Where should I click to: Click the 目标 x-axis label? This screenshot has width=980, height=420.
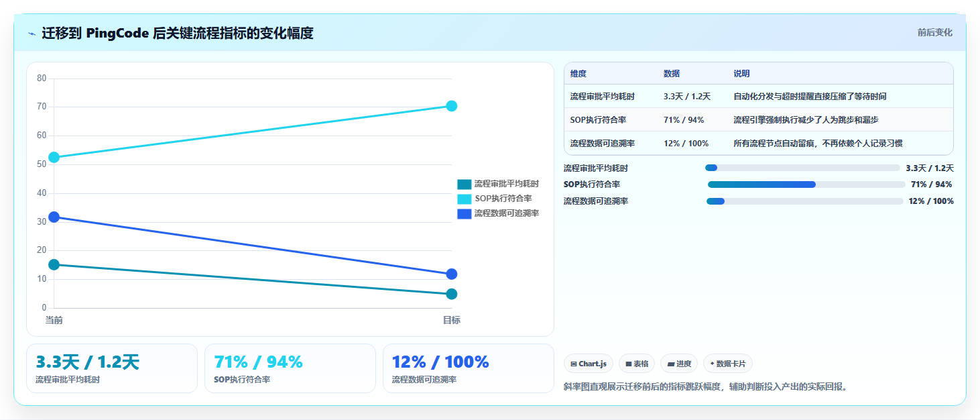click(x=452, y=321)
